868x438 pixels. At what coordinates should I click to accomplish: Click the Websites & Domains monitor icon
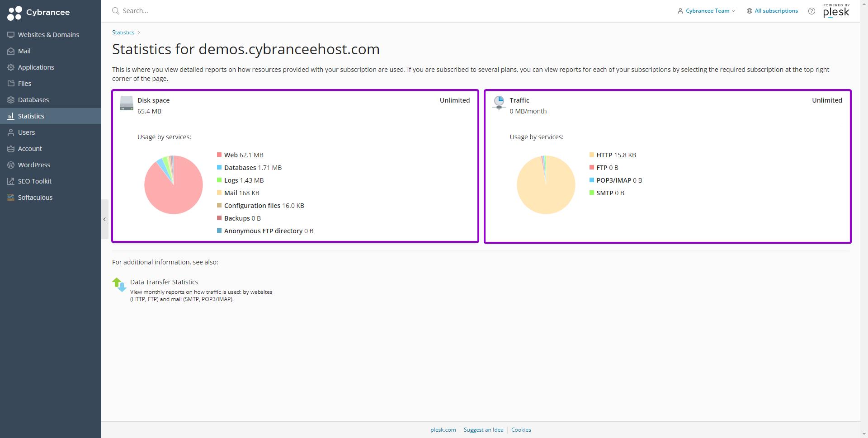coord(11,35)
